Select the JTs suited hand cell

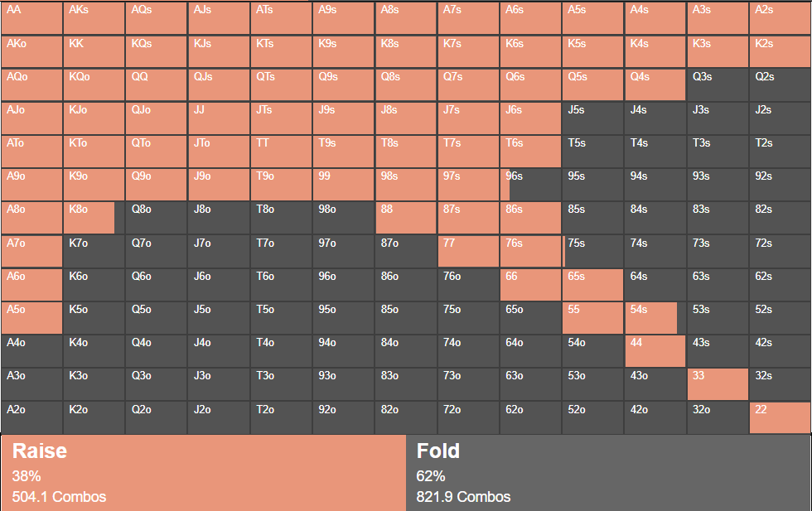[x=281, y=118]
